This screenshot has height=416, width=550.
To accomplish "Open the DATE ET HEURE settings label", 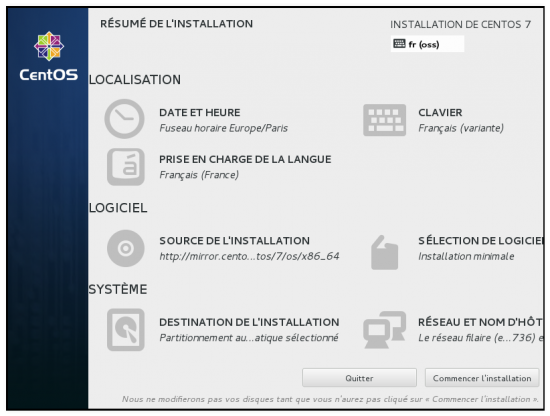I will (x=200, y=113).
